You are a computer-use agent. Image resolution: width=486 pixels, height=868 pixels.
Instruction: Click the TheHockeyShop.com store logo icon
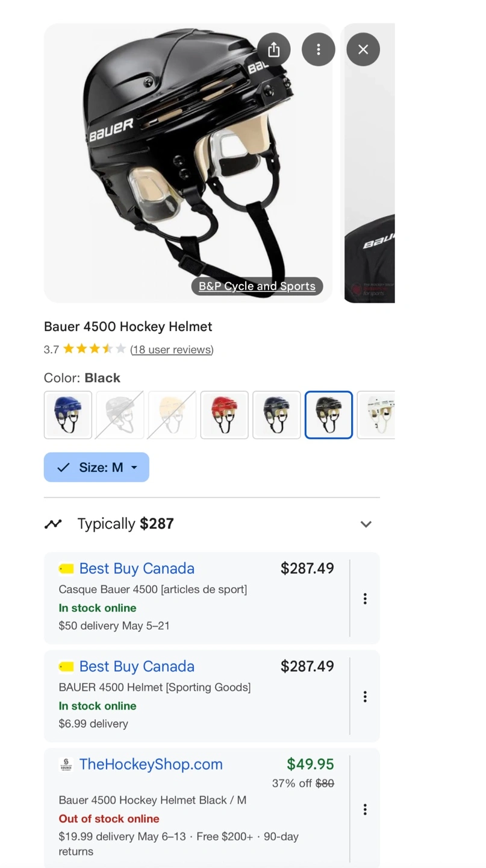[66, 764]
